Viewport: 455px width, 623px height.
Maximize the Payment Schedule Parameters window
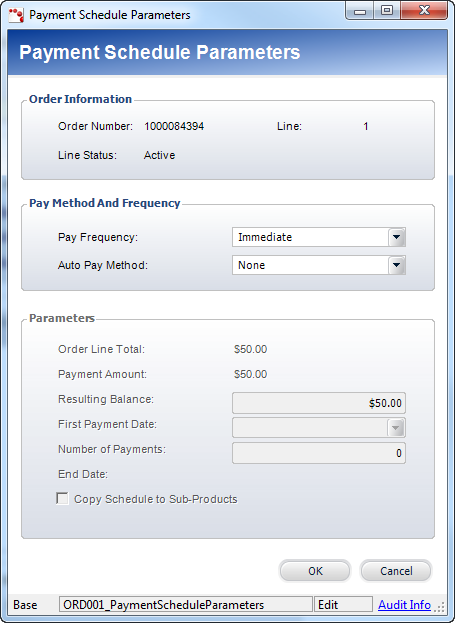pos(387,11)
